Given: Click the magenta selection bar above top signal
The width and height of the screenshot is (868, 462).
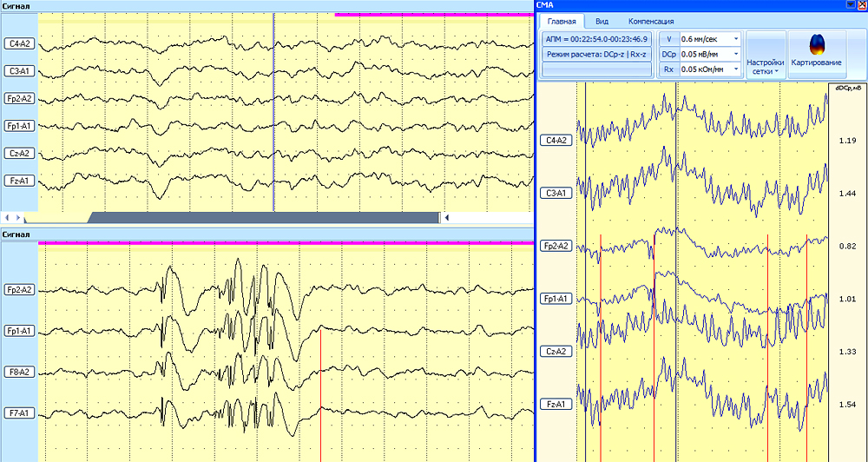Looking at the screenshot, I should (435, 15).
